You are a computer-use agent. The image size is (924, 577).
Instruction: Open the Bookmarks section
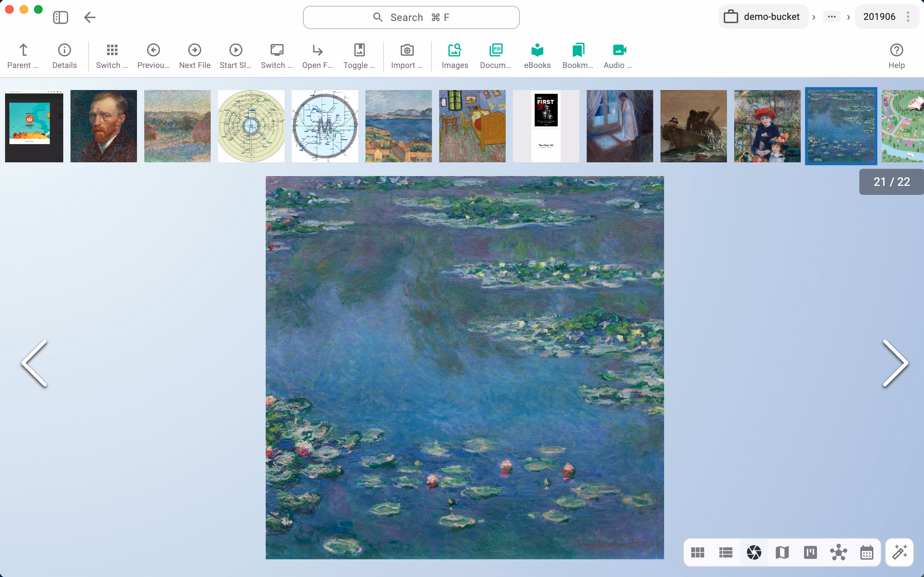tap(577, 56)
